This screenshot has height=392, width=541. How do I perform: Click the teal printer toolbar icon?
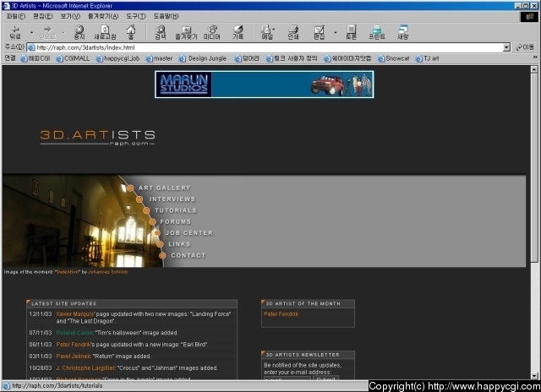(377, 32)
